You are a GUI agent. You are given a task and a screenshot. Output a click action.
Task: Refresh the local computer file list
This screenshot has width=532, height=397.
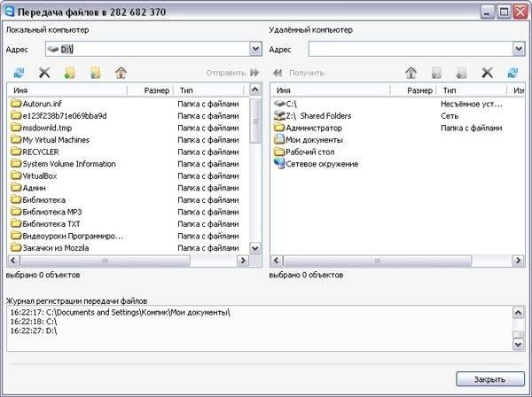(x=19, y=73)
